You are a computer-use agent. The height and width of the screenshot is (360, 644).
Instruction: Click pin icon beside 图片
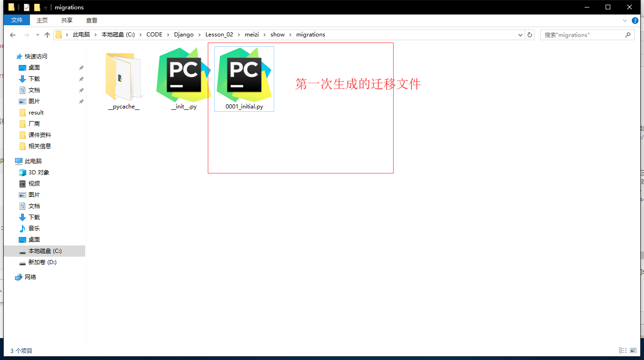coord(81,101)
